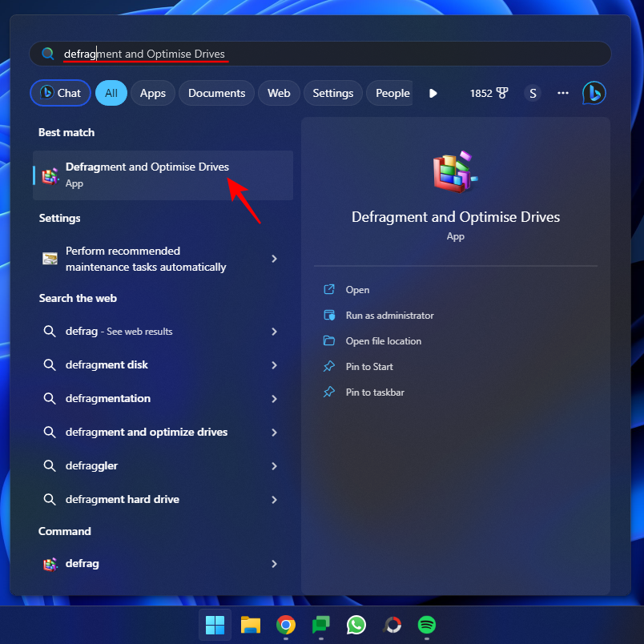Click the Open file location folder icon

[329, 340]
